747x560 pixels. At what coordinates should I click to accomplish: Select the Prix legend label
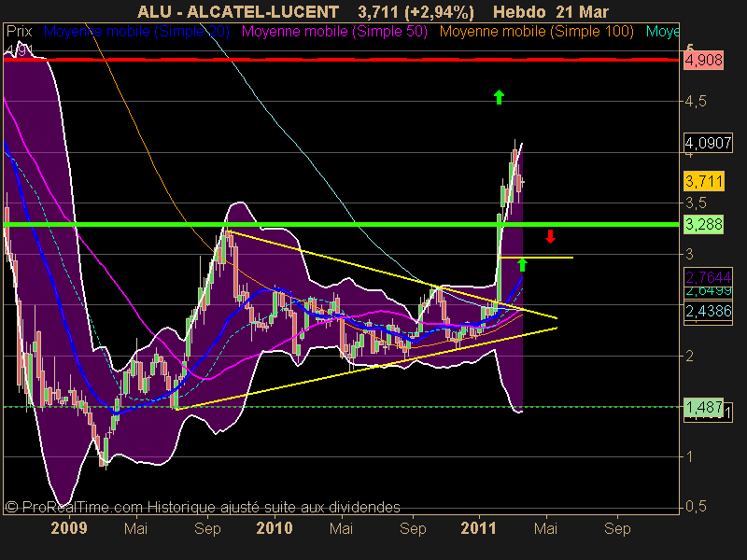pos(19,32)
